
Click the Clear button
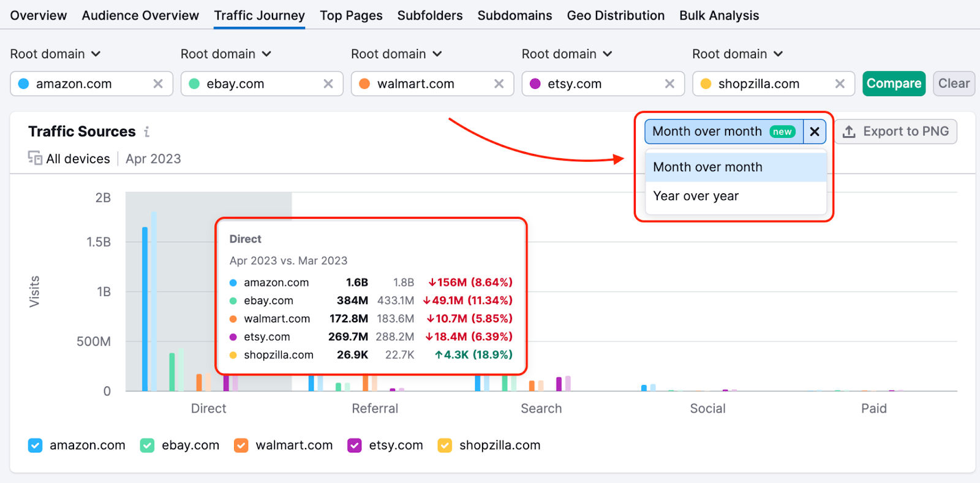coord(954,83)
